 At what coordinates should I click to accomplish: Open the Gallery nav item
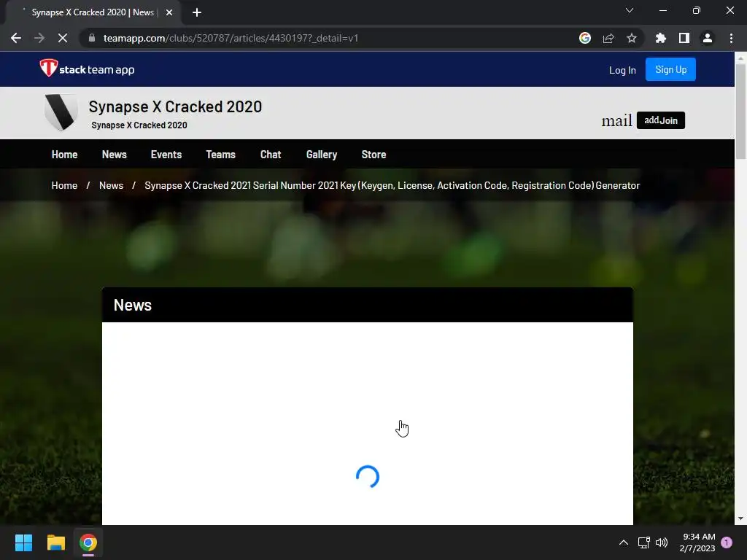point(322,155)
